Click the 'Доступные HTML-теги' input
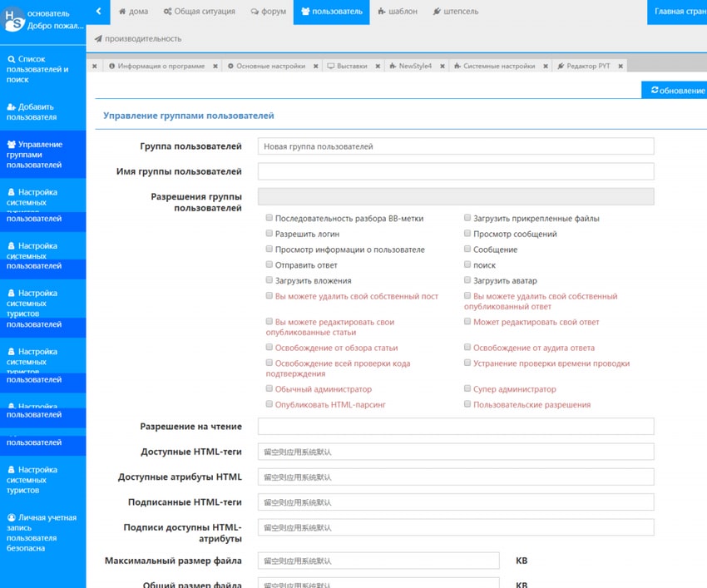 [456, 452]
